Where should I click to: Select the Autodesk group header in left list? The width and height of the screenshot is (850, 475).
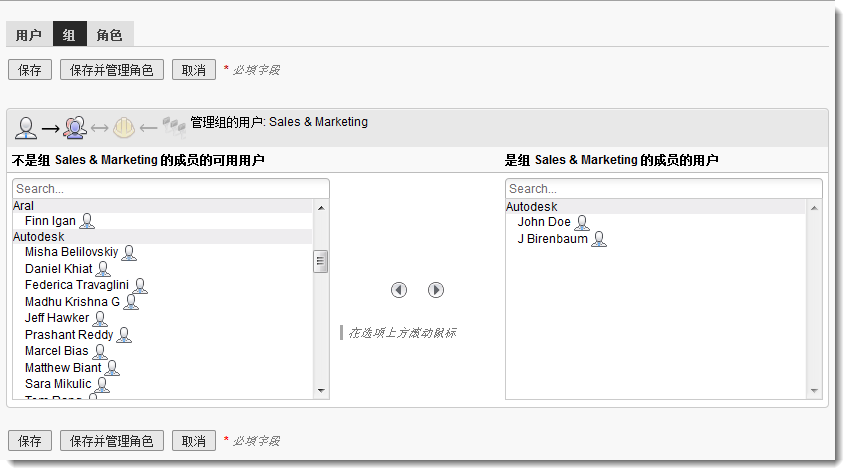(x=163, y=236)
